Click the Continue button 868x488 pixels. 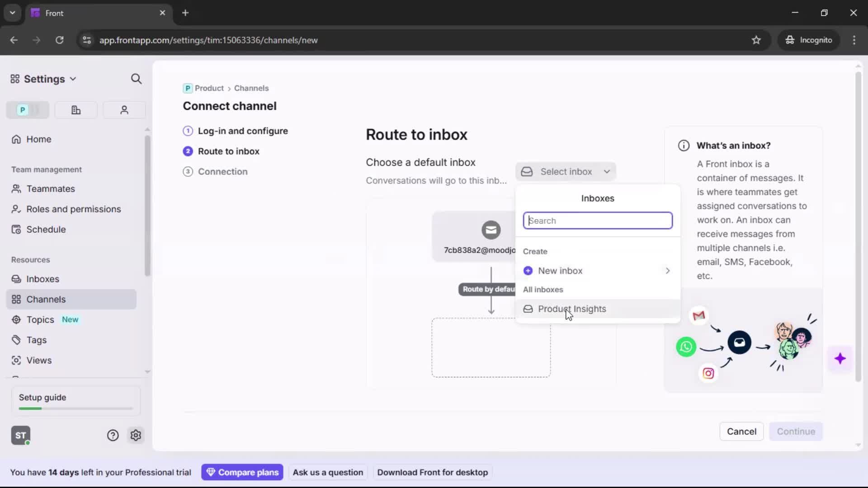coord(796,432)
